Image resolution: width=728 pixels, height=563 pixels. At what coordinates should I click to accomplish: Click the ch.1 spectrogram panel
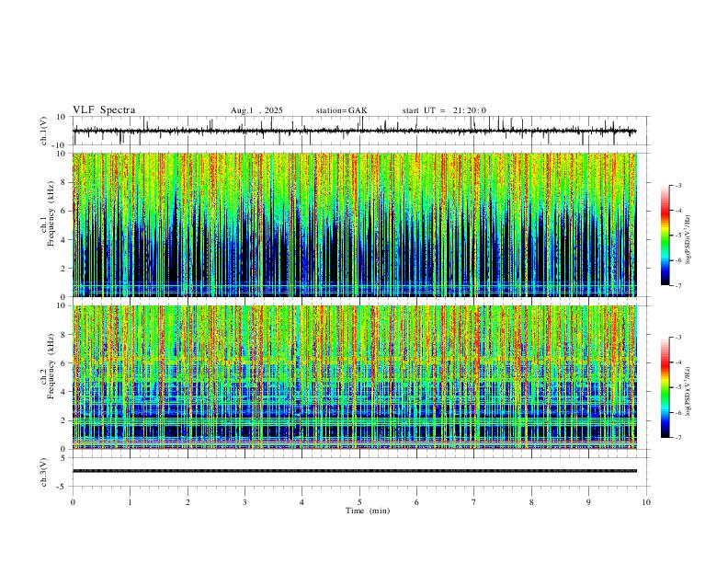355,224
